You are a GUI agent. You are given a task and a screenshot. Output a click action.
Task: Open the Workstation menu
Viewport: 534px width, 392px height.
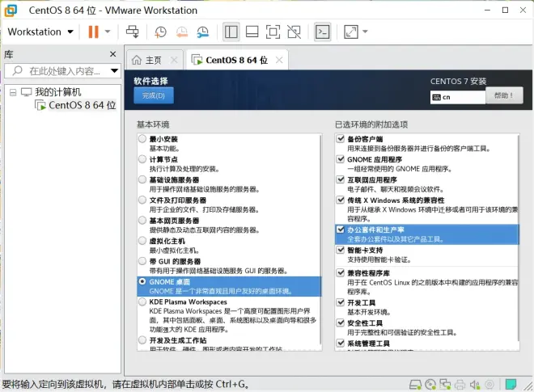pyautogui.click(x=40, y=32)
